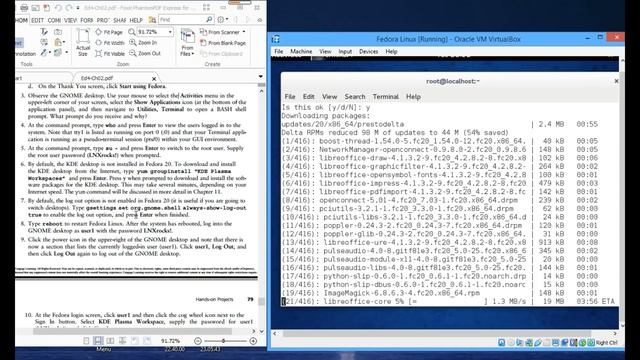This screenshot has height=360, width=640.
Task: Click the Zoom Out ribbon button
Action: [x=144, y=53]
